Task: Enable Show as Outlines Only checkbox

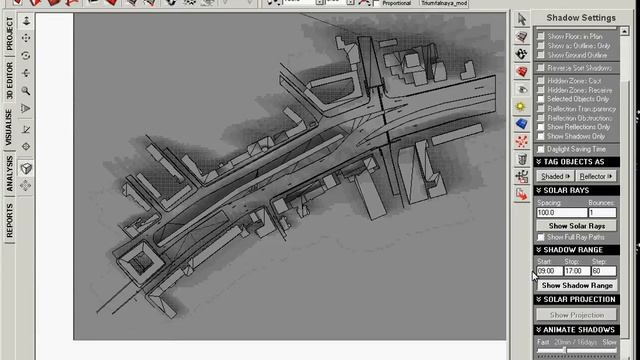Action: point(541,46)
